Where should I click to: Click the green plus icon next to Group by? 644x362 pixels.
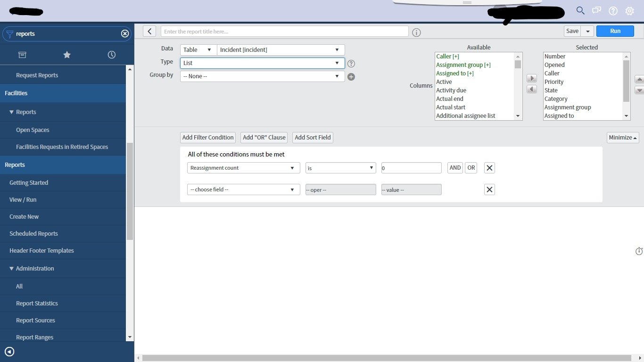pos(351,76)
